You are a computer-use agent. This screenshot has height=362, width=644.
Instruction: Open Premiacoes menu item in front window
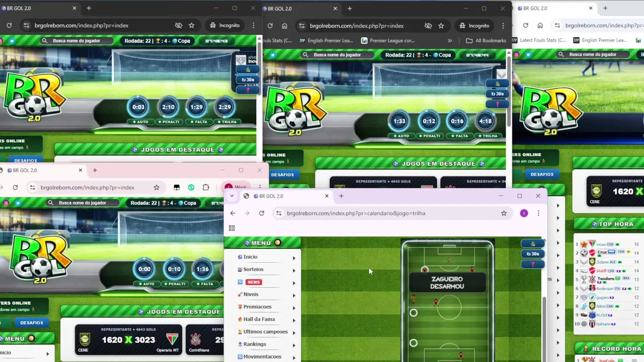click(x=257, y=307)
